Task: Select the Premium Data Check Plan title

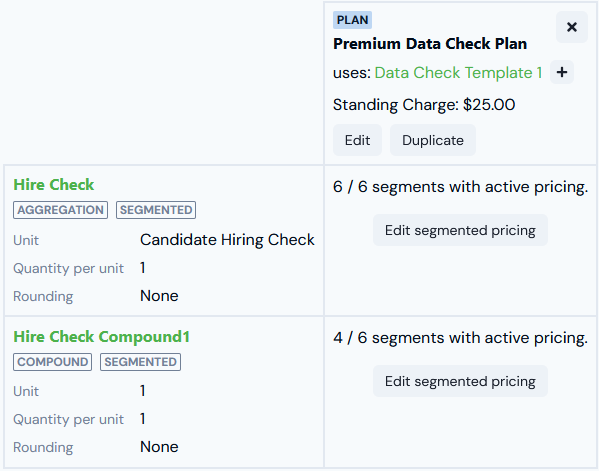Action: coord(430,44)
